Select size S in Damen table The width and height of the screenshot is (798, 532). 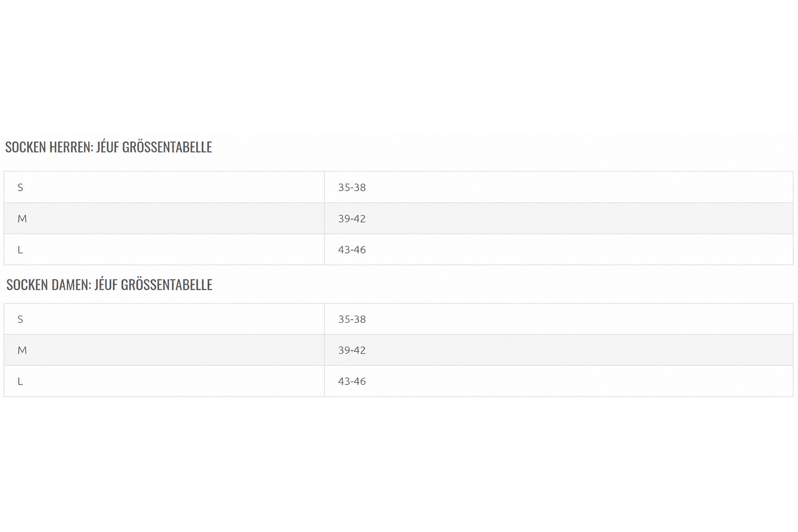click(20, 319)
